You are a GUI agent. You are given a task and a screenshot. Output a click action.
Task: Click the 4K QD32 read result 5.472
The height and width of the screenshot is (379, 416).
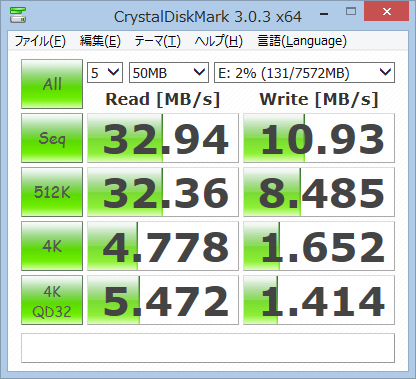click(x=163, y=300)
